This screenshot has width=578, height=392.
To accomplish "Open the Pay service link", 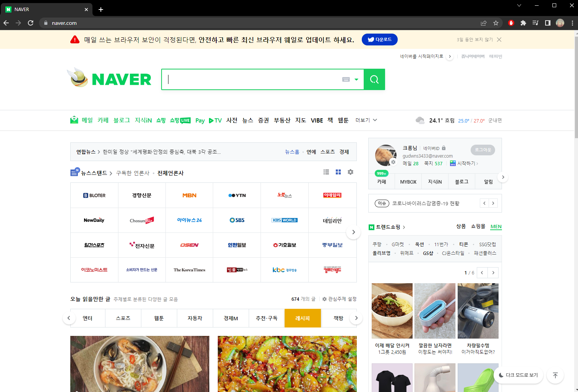I will (200, 121).
